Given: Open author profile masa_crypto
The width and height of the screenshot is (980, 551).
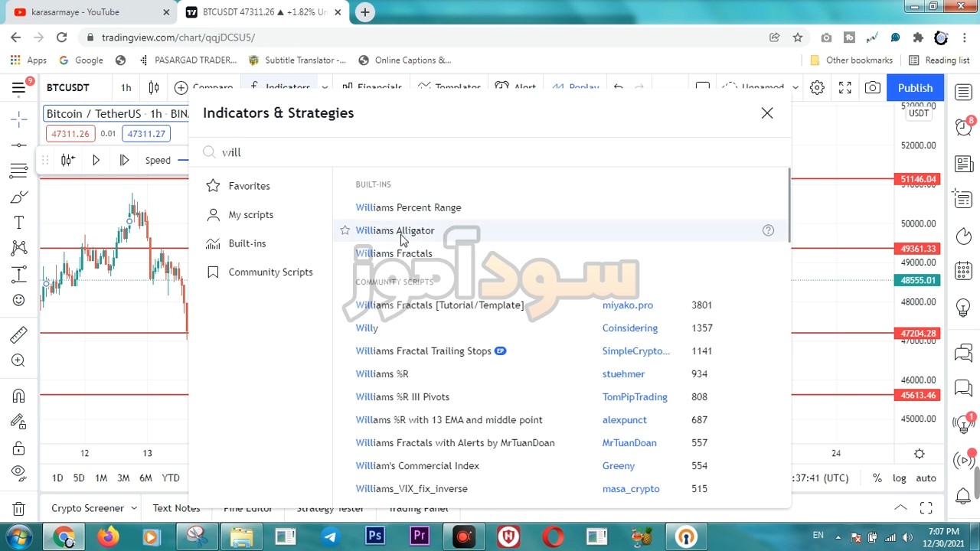Looking at the screenshot, I should click(631, 489).
